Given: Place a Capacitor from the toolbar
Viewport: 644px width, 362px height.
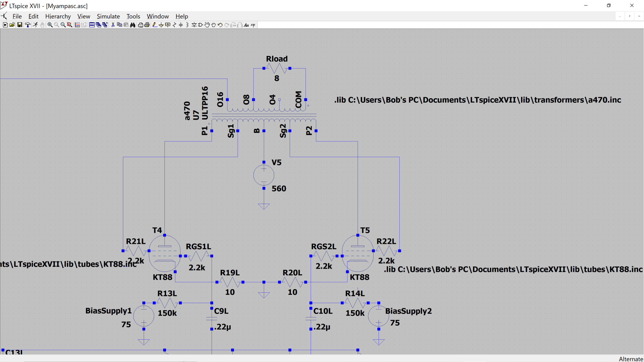Looking at the screenshot, I should [x=180, y=25].
